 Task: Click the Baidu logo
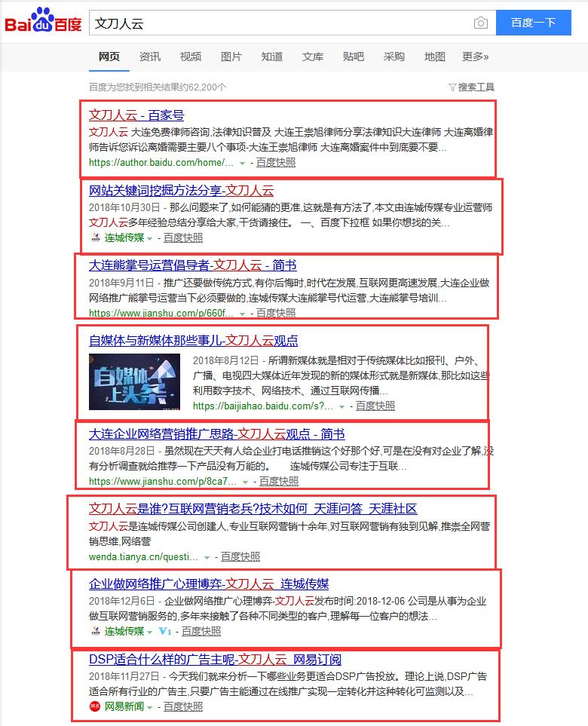pos(43,21)
